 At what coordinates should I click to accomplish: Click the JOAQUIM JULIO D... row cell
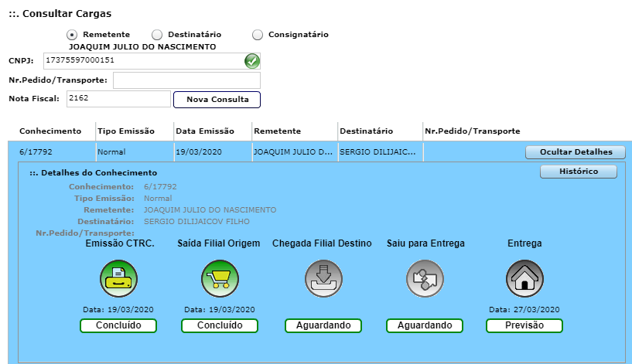pos(293,152)
